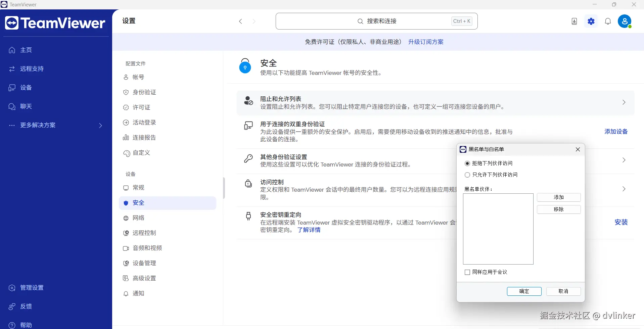The image size is (644, 329).
Task: Open 通知 settings section
Action: pos(168,293)
